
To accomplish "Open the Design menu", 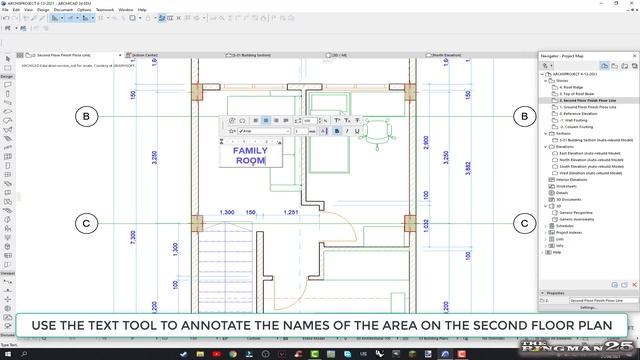I will (43, 9).
